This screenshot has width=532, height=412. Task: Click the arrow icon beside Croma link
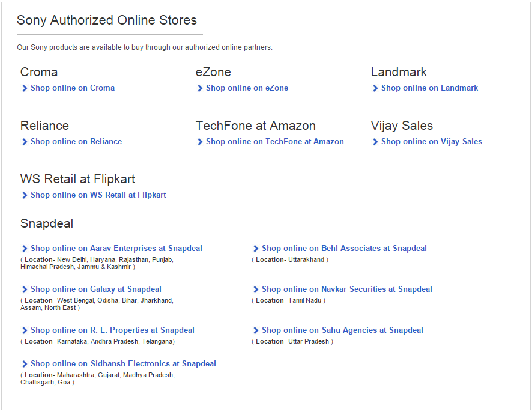tap(25, 88)
